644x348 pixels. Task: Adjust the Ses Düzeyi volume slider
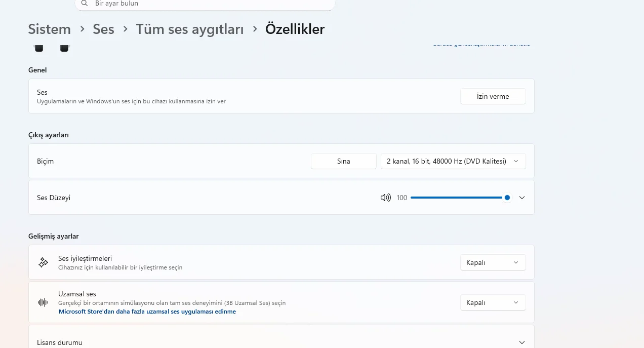pyautogui.click(x=460, y=198)
